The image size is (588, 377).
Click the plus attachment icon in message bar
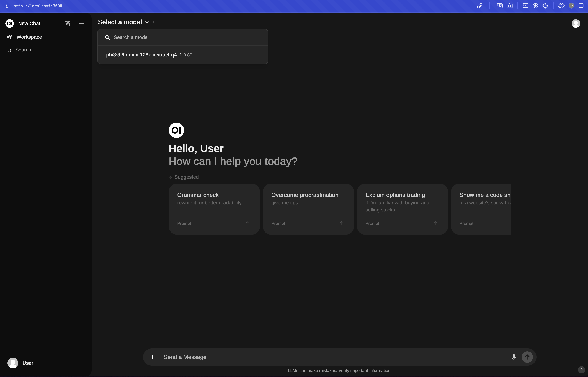[152, 357]
